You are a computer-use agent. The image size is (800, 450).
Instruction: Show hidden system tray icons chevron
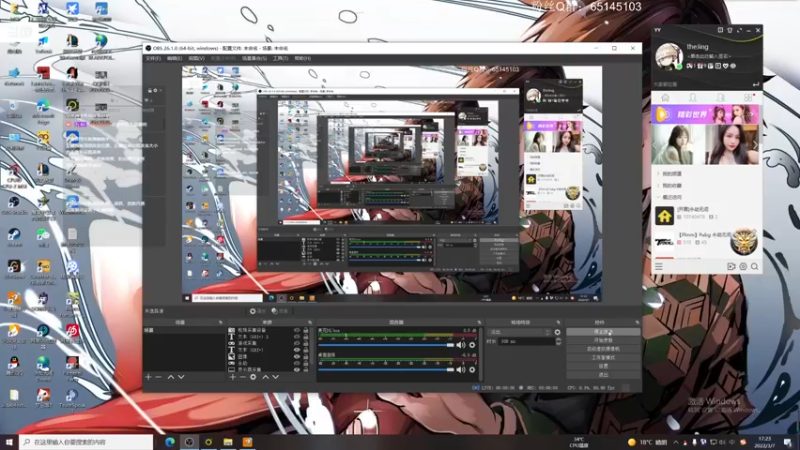coord(676,442)
